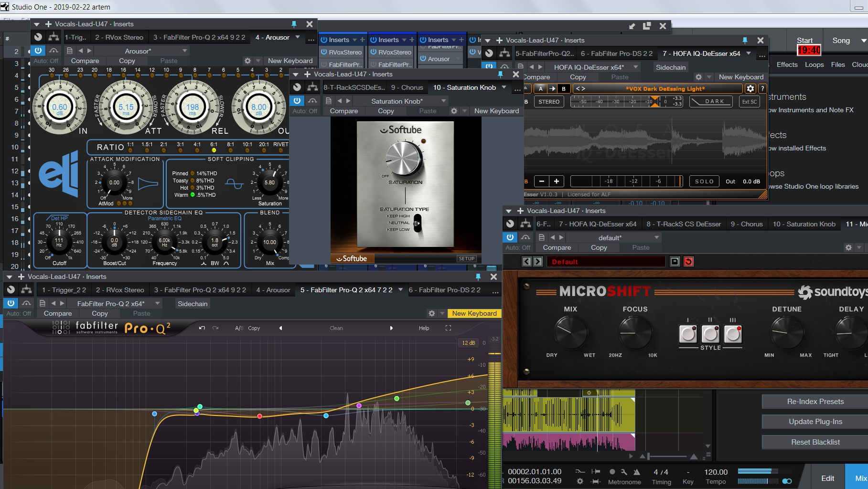
Task: Toggle Saturation Knob plugin power button
Action: (297, 101)
